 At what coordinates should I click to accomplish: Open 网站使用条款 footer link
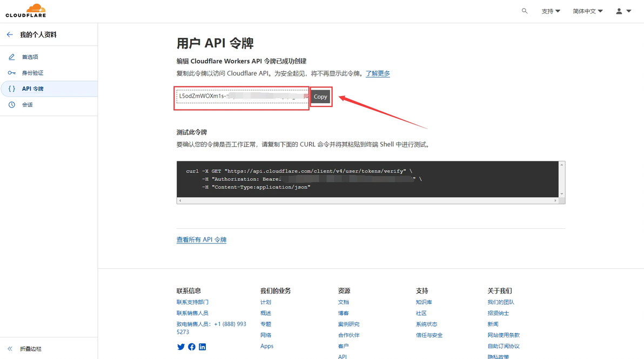point(504,335)
